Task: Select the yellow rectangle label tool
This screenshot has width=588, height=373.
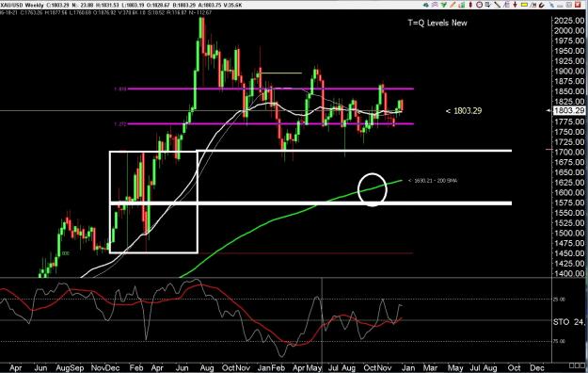Action: click(524, 5)
